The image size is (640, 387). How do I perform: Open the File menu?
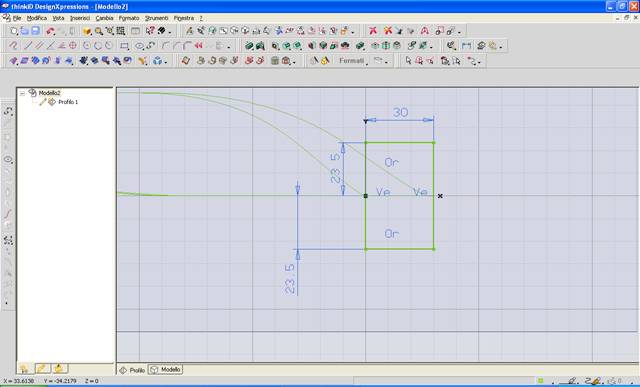[16, 18]
